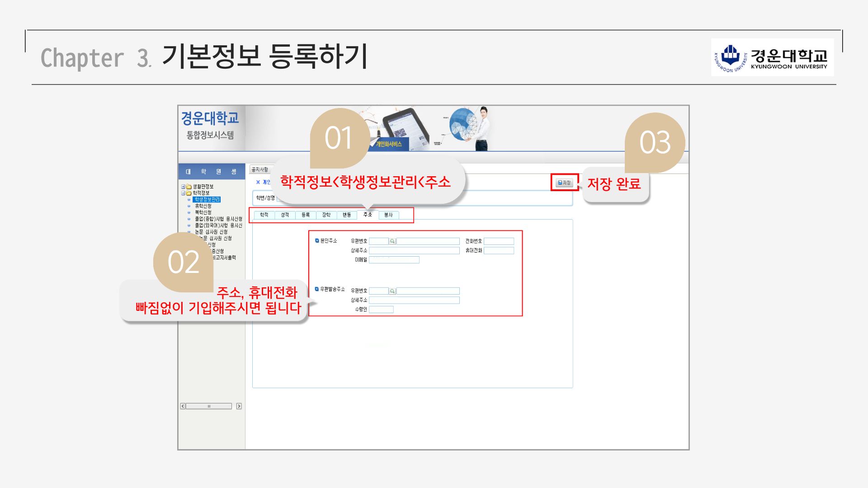Expand the 생활관정보 tree node
Screen dimensions: 868x488
183,187
